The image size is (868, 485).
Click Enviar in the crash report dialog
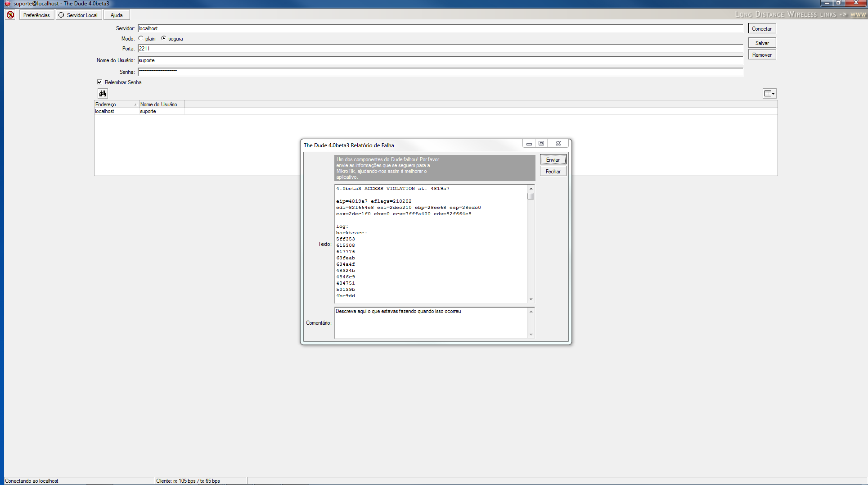coord(553,160)
